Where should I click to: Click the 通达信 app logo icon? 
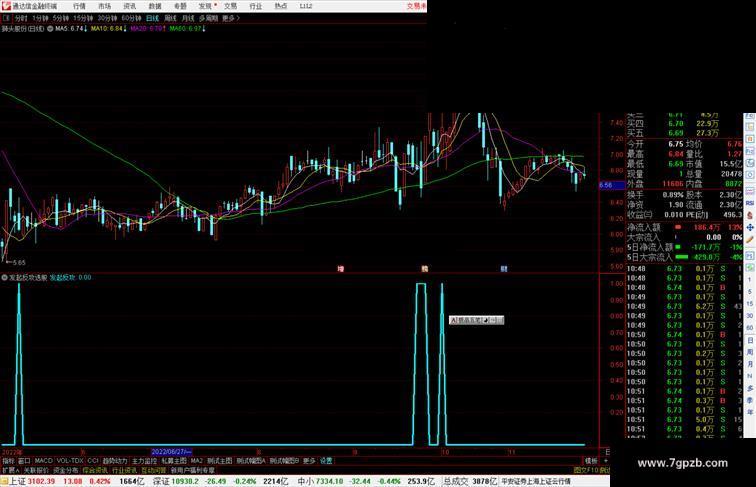[x=6, y=6]
